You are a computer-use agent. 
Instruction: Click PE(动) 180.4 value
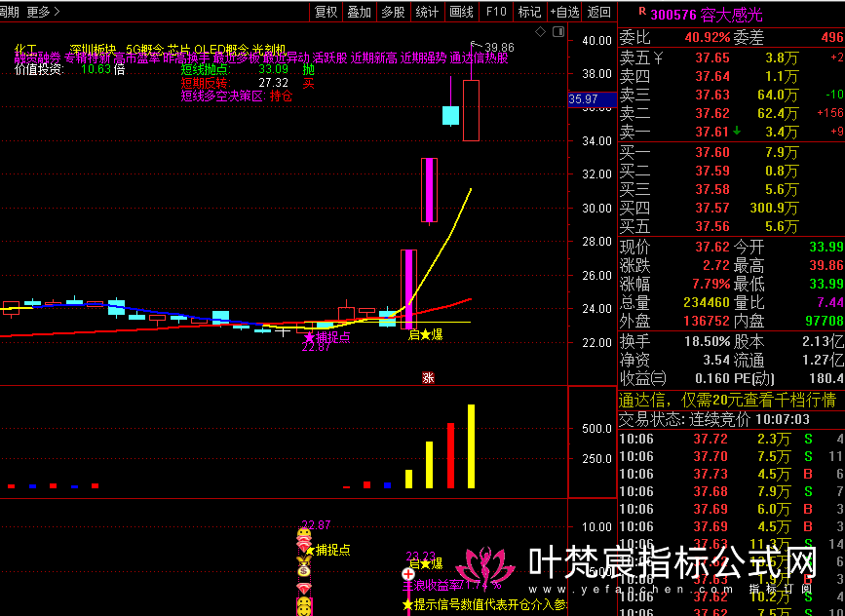(x=826, y=378)
